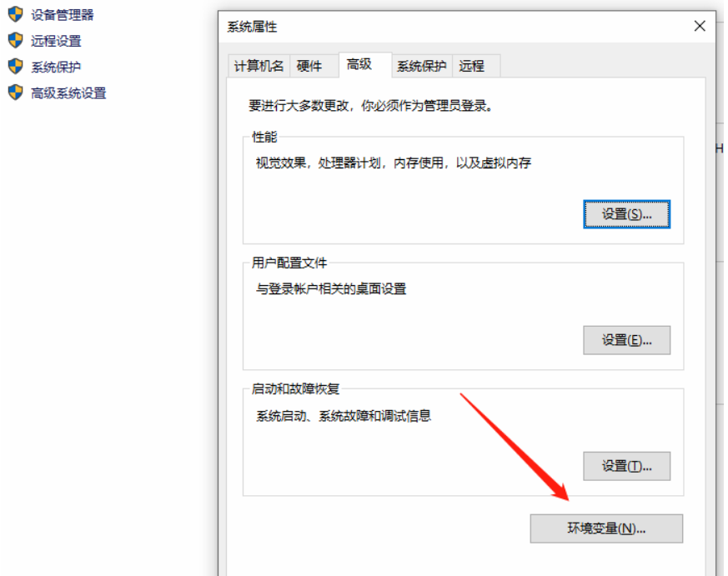
Task: Open the 系统保护 sidebar link
Action: point(56,67)
